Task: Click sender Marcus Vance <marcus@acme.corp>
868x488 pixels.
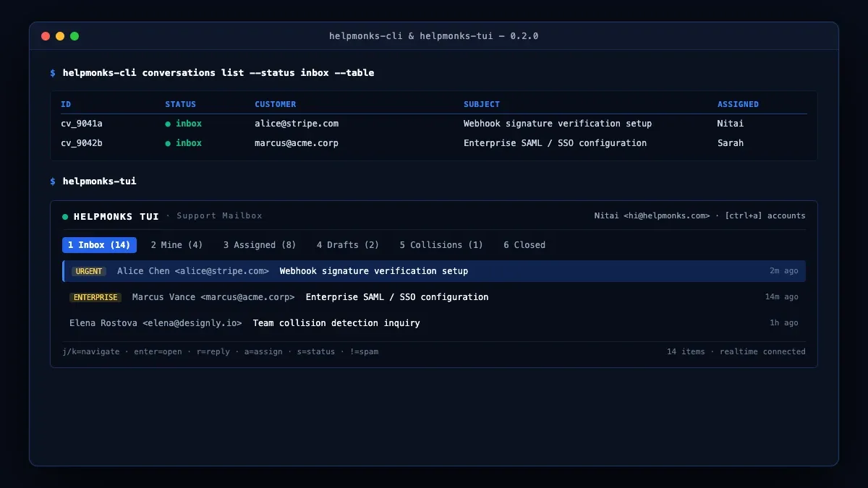Action: point(213,297)
